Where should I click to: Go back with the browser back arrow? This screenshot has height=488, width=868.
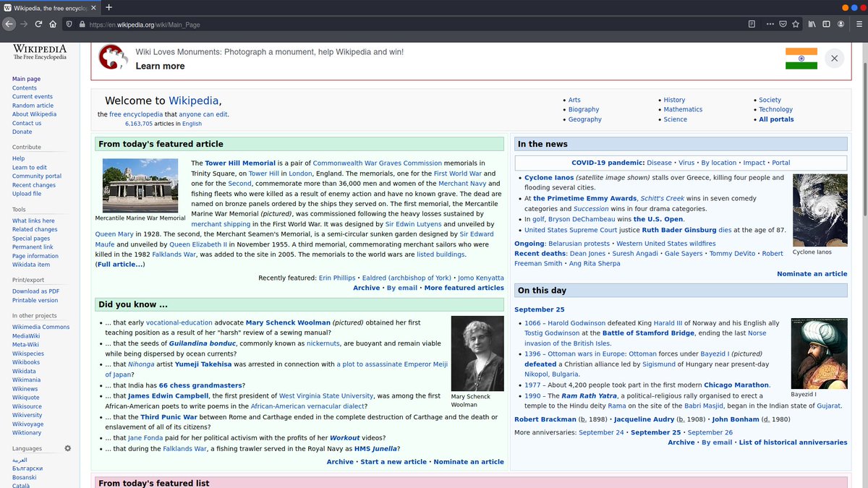pyautogui.click(x=9, y=24)
